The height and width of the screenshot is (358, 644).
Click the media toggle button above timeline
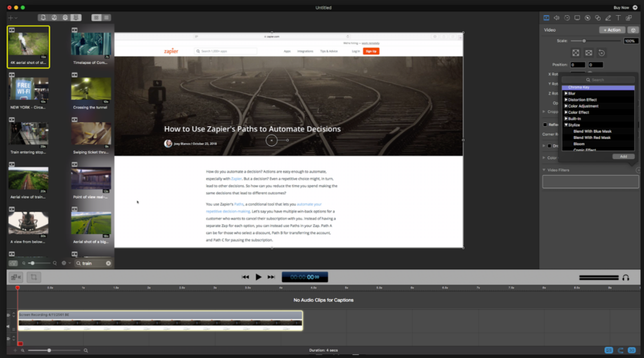click(16, 277)
